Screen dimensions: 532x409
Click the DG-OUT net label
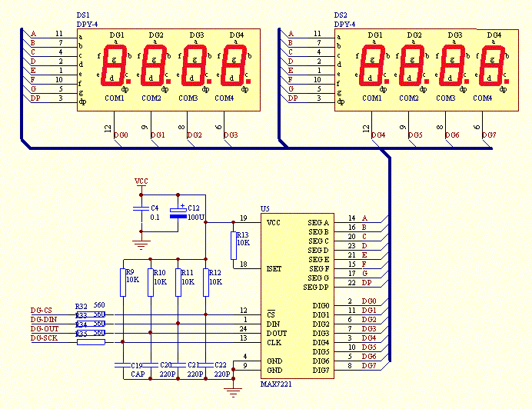tap(45, 328)
